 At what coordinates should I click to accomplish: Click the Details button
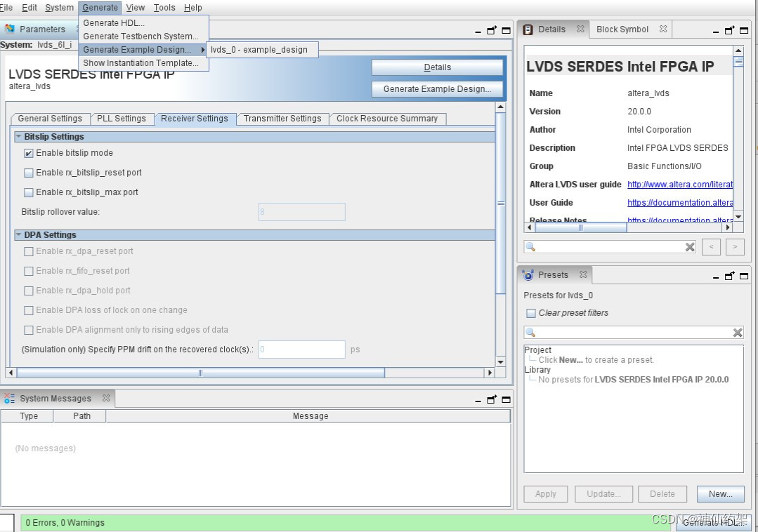pyautogui.click(x=437, y=67)
